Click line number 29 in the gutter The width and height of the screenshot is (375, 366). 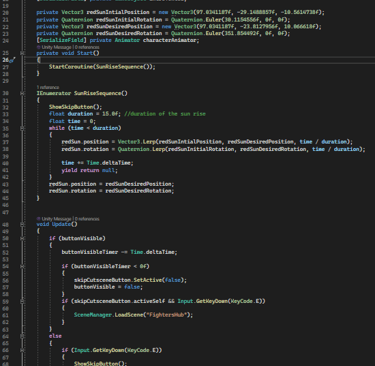[x=6, y=81]
